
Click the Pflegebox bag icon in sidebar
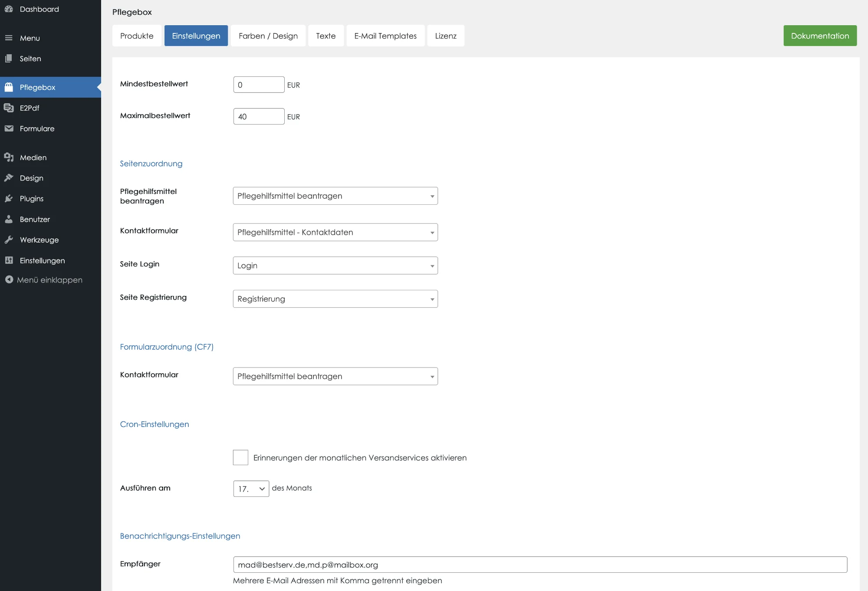(9, 87)
